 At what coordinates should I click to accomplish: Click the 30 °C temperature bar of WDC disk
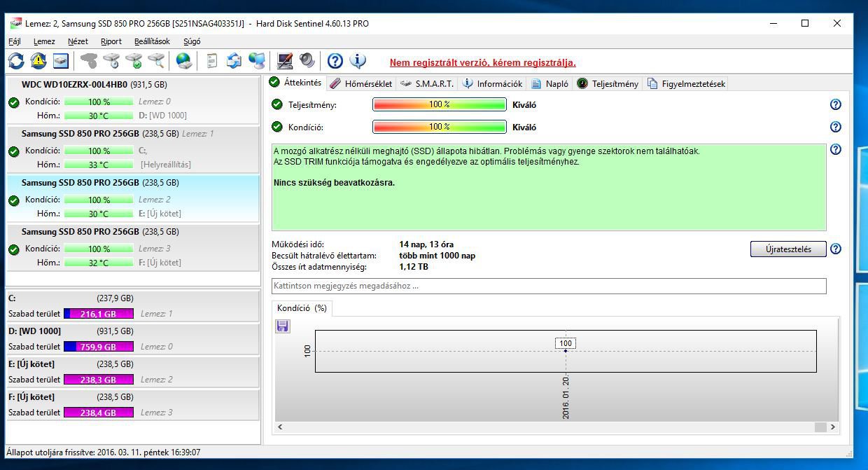(99, 116)
